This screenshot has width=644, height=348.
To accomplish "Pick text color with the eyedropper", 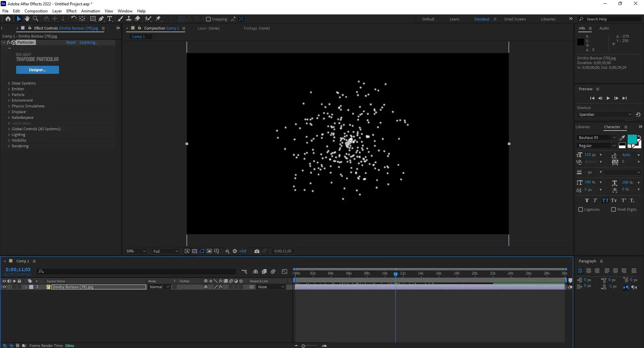I will tap(622, 138).
